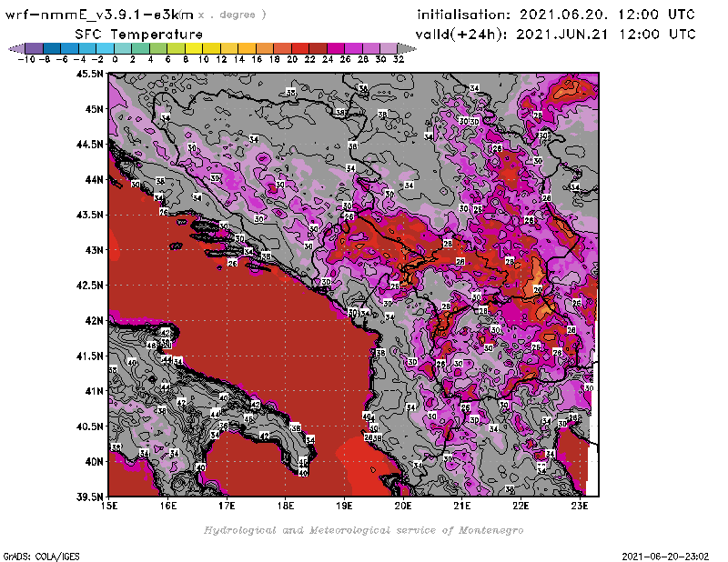Select the '43.5N' latitude label

89,215
